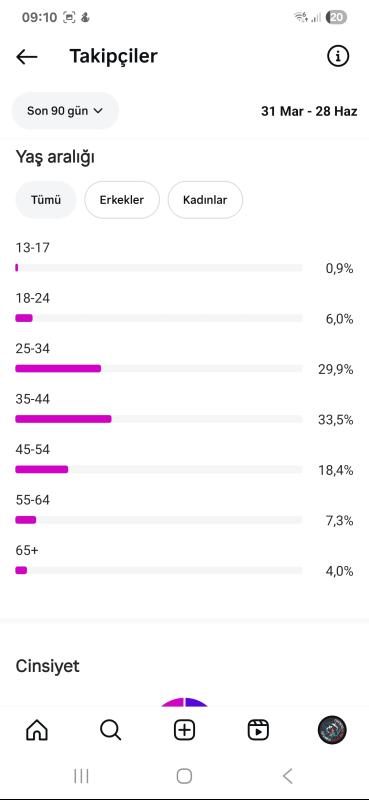This screenshot has width=369, height=800.
Task: Tap the create new post plus icon
Action: pos(184,730)
